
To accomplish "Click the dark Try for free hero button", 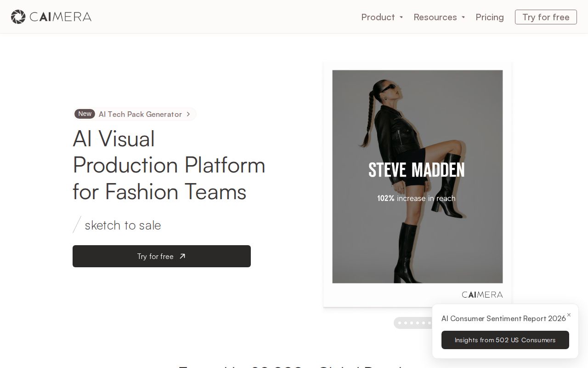I will pyautogui.click(x=162, y=256).
